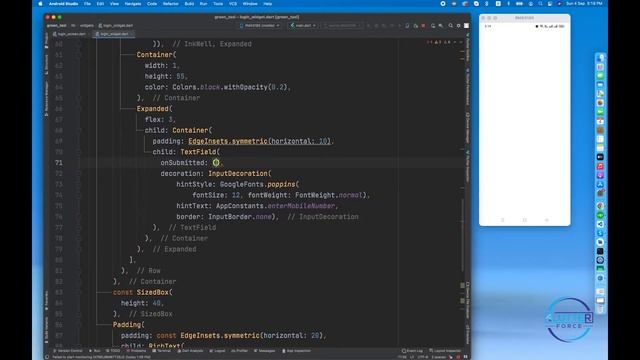Viewport: 640px width, 360px height.
Task: Open the Event Log panel
Action: tap(413, 351)
